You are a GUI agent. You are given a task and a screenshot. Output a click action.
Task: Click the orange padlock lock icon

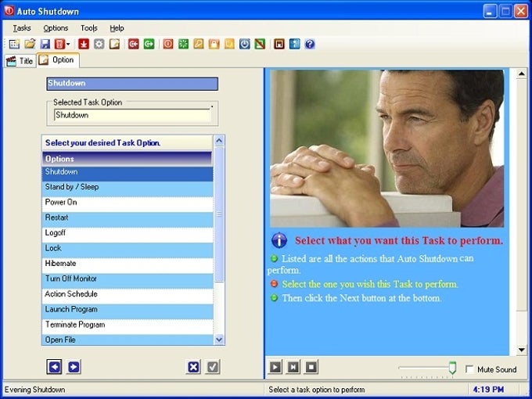[x=214, y=44]
